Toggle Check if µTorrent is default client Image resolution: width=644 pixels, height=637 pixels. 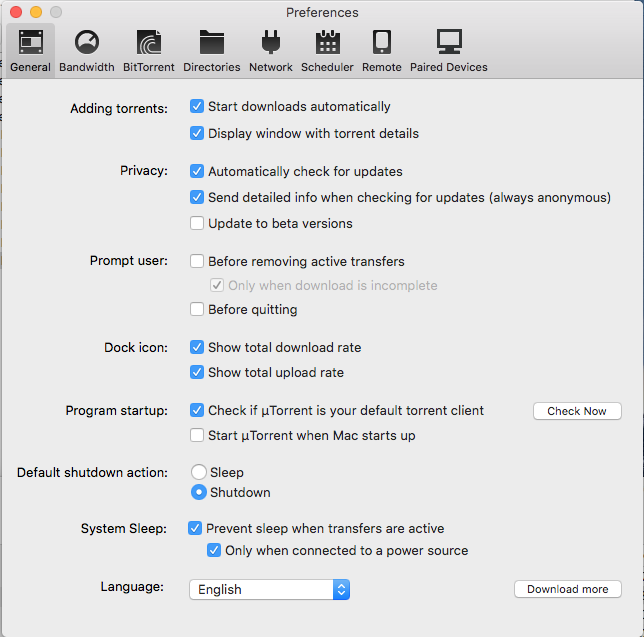[x=197, y=410]
